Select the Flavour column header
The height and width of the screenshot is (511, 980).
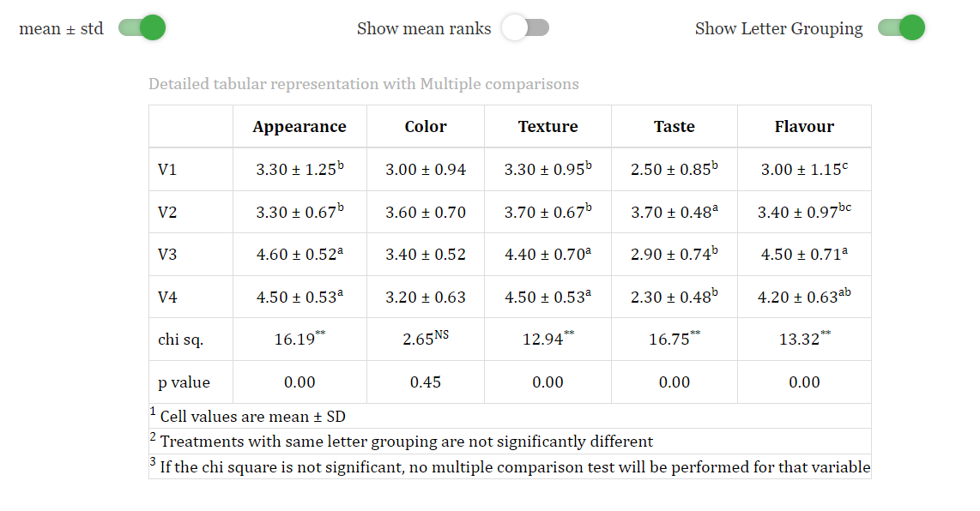click(804, 127)
